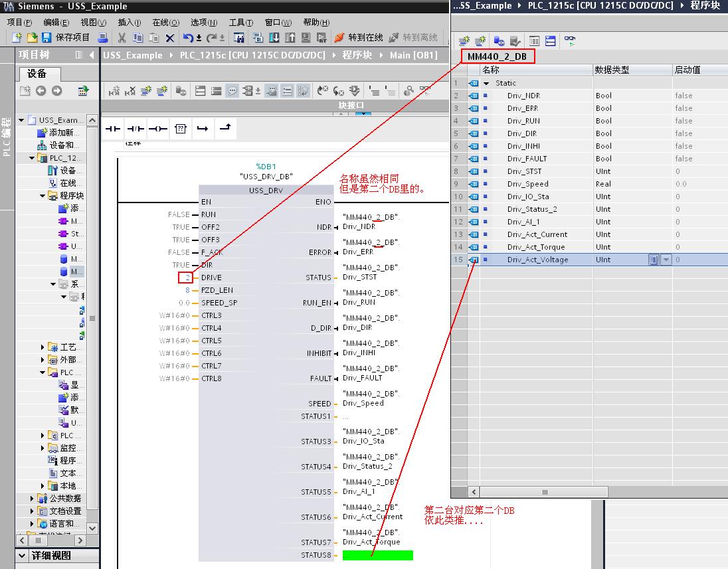Collapse the 程序块 folder node
The height and width of the screenshot is (569, 728).
(x=43, y=196)
